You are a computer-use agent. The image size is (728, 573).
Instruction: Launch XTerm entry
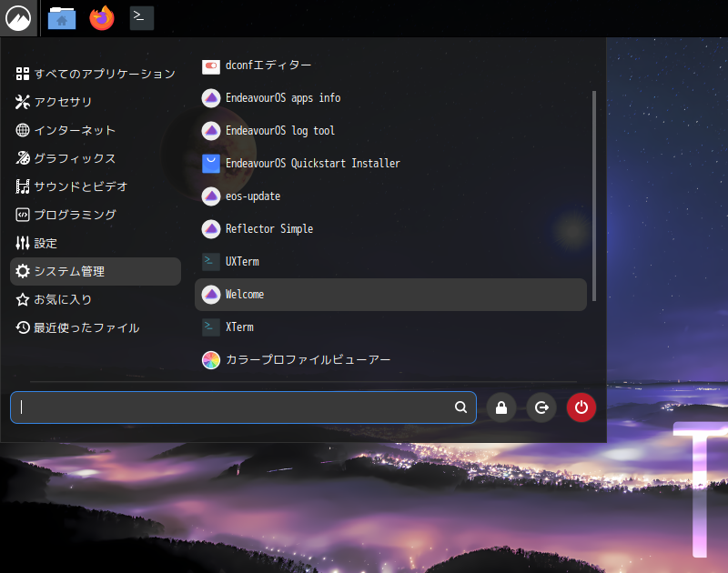coord(391,327)
